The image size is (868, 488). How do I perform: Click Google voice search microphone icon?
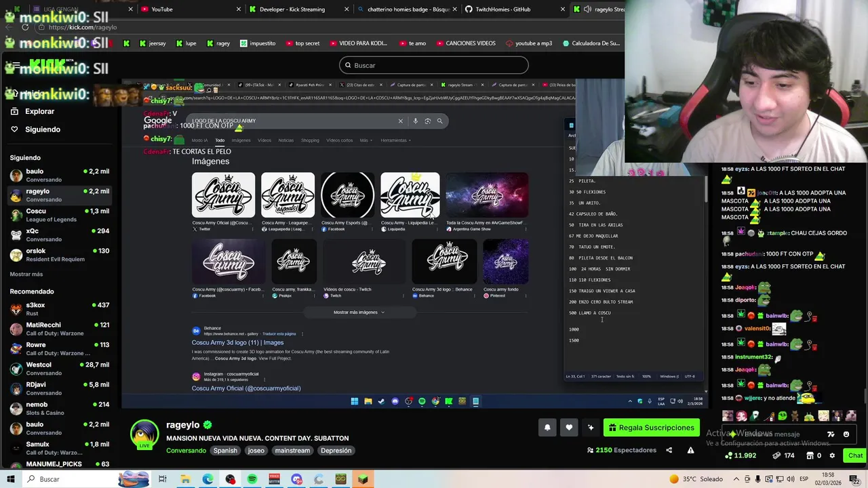click(x=415, y=121)
